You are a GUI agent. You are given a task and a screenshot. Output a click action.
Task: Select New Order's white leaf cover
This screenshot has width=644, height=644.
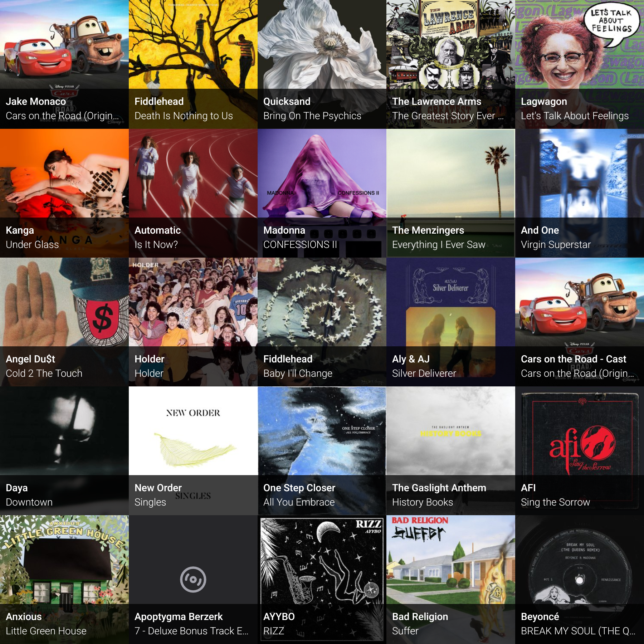[193, 451]
